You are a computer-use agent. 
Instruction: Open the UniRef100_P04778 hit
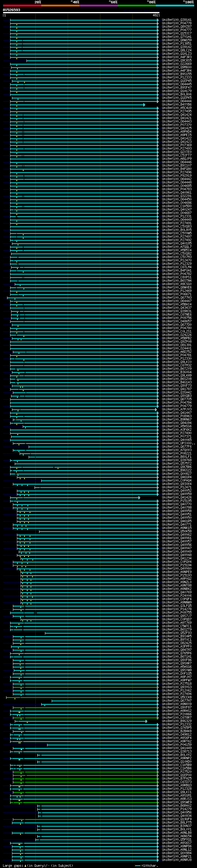177,23
